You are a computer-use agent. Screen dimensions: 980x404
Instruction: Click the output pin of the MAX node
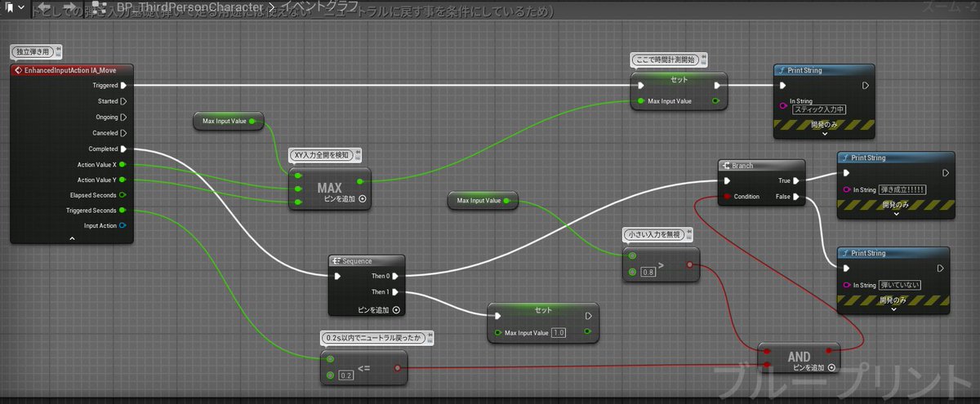(359, 180)
